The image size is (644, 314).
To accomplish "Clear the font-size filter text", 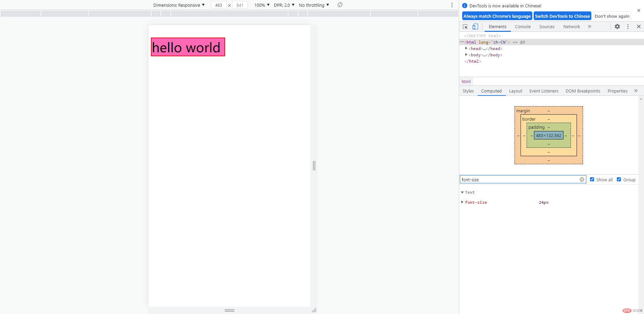I will coord(582,180).
